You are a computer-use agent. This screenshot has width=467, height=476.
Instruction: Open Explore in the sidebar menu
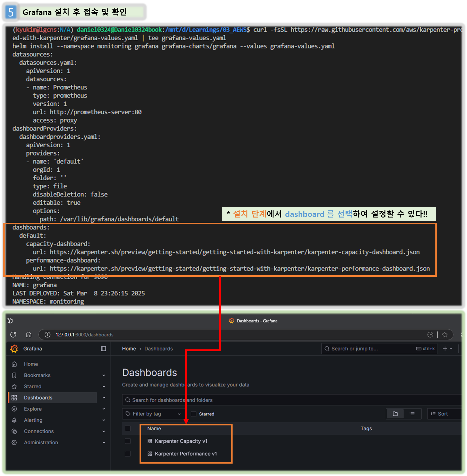[x=33, y=409]
